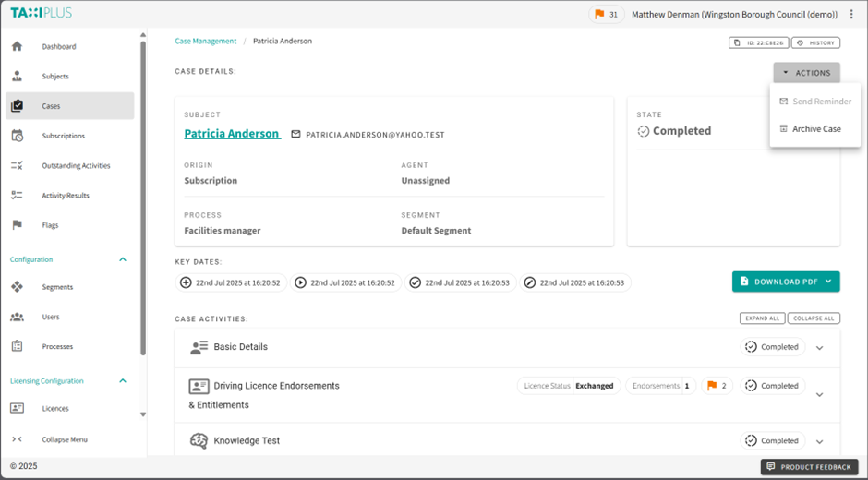This screenshot has width=868, height=480.
Task: Expand the Basic Details activity chevron
Action: coord(820,348)
